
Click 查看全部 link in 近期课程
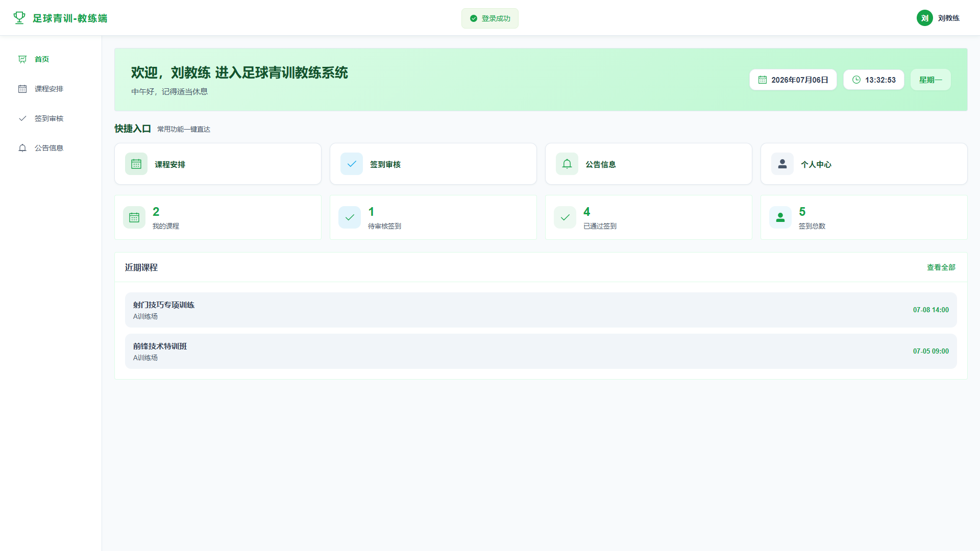(x=941, y=267)
